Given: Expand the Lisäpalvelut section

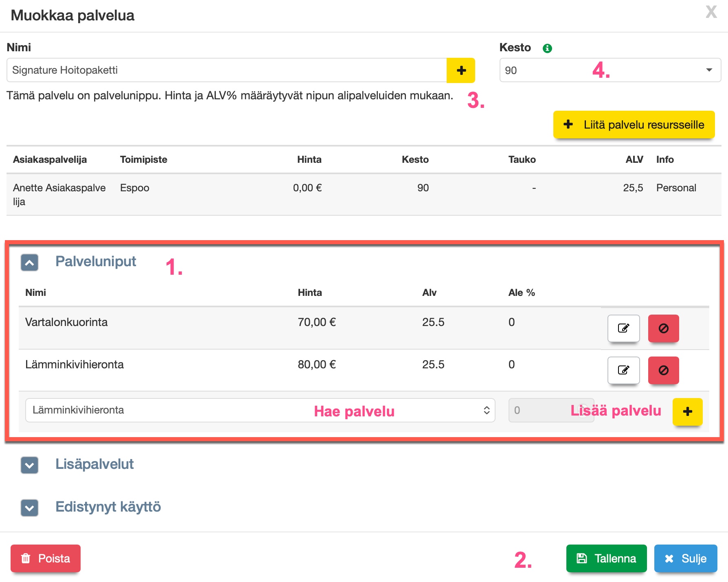Looking at the screenshot, I should 30,465.
